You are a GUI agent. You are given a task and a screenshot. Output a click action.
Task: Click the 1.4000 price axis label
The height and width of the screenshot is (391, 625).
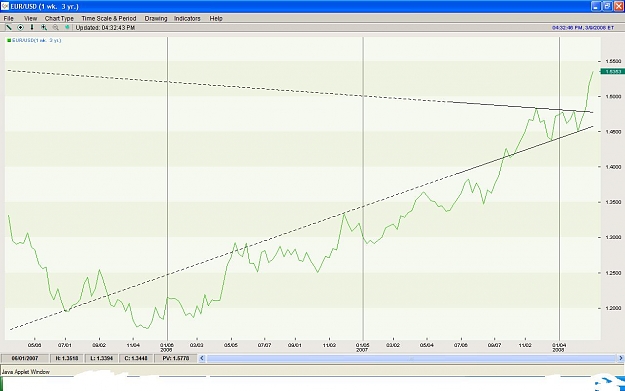pos(613,167)
